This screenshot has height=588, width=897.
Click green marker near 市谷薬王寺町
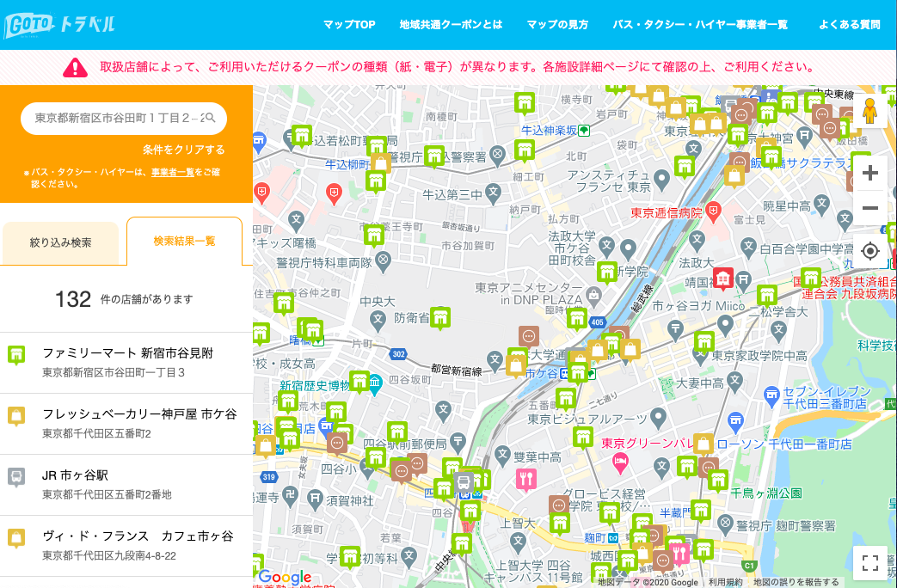click(374, 235)
